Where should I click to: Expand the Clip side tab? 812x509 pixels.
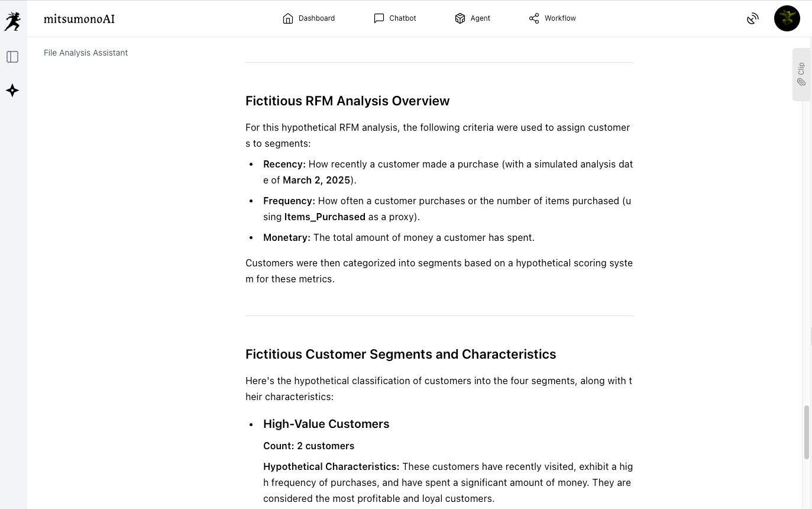pos(801,75)
